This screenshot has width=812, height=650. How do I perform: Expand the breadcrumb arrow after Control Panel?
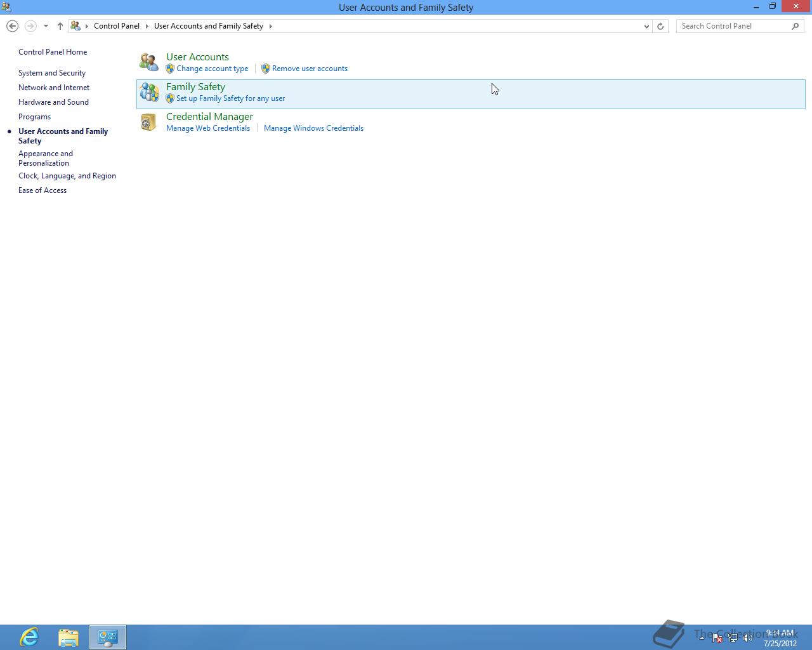(x=147, y=26)
